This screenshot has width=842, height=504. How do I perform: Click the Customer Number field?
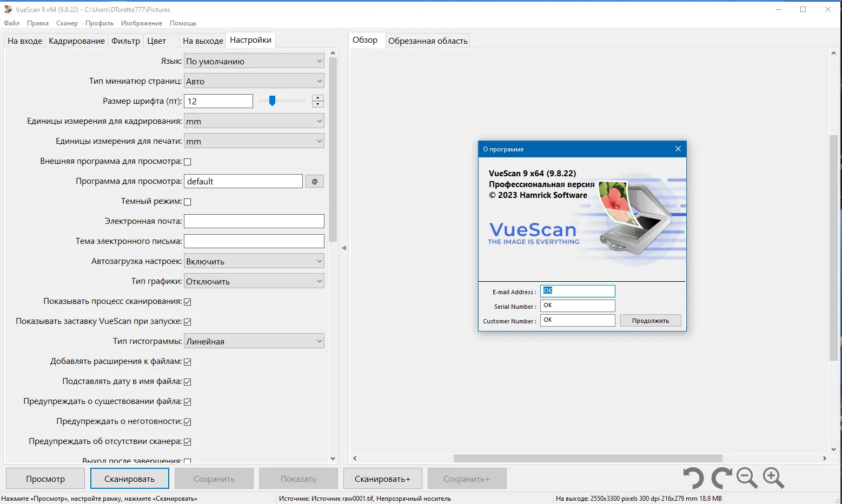pos(578,320)
